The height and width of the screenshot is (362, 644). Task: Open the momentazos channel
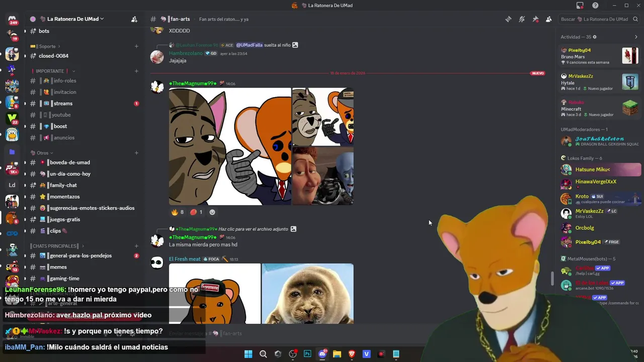pyautogui.click(x=85, y=197)
